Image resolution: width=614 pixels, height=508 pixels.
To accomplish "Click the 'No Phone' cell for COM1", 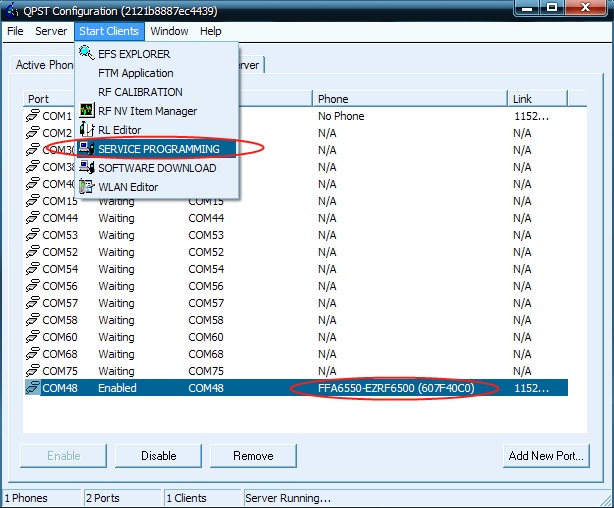I will (x=341, y=116).
